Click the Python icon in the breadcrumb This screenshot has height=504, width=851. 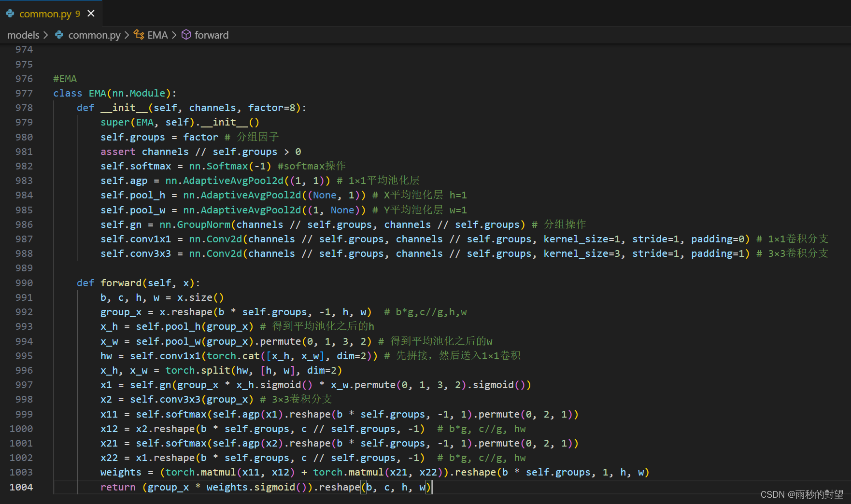pos(59,35)
